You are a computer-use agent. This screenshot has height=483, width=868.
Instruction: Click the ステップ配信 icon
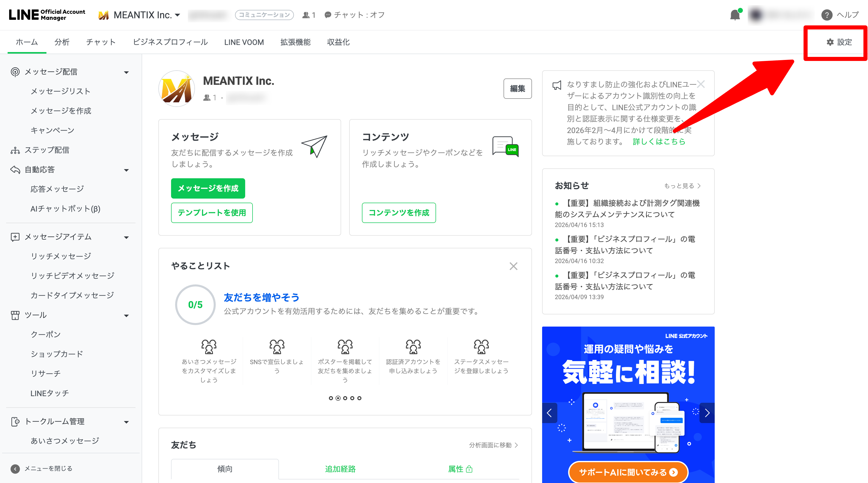click(x=15, y=150)
